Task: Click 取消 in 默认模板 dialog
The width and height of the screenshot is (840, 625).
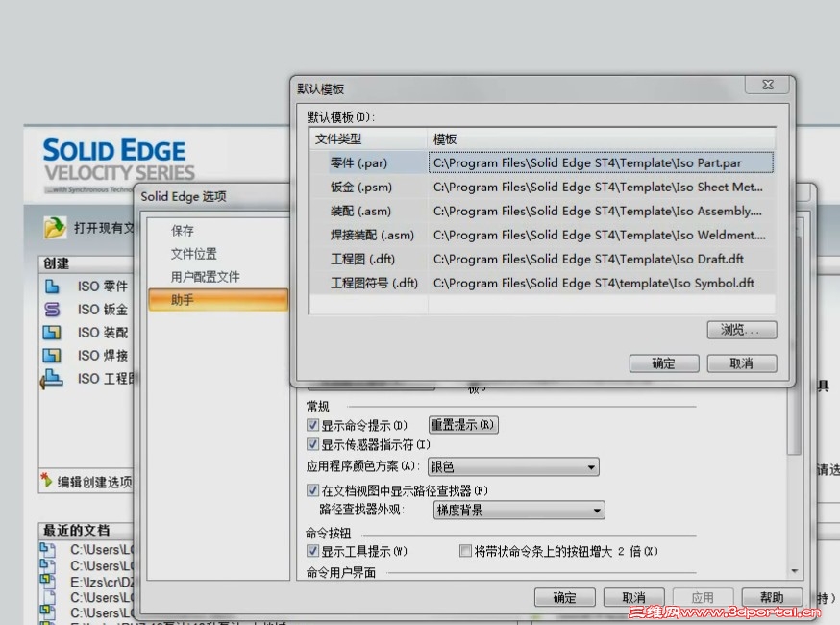Action: coord(741,363)
